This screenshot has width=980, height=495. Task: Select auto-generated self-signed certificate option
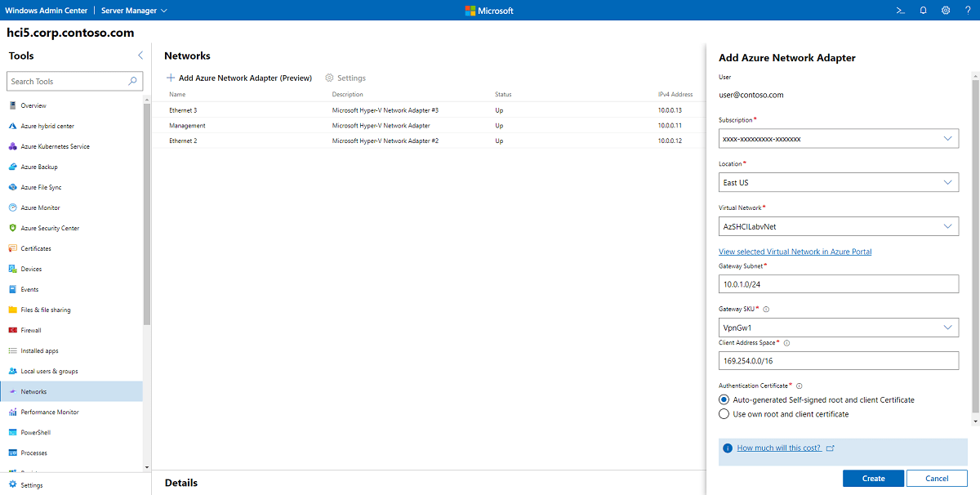(x=724, y=399)
